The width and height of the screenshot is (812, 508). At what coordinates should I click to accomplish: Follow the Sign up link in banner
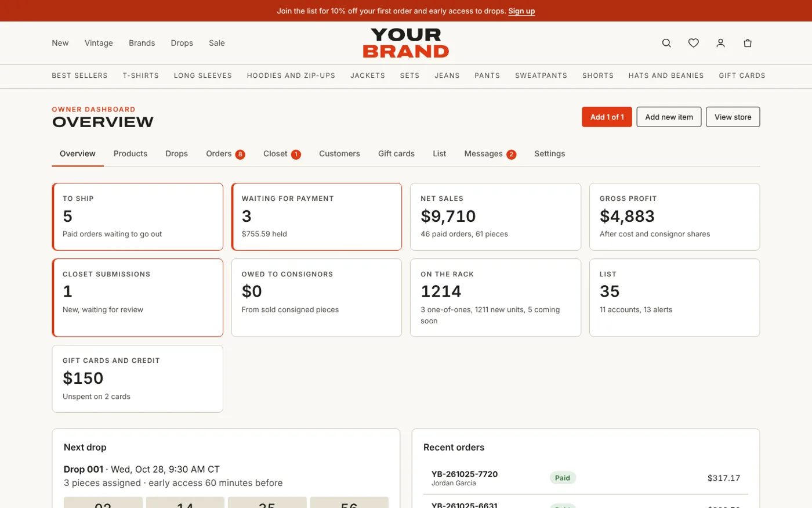click(521, 11)
